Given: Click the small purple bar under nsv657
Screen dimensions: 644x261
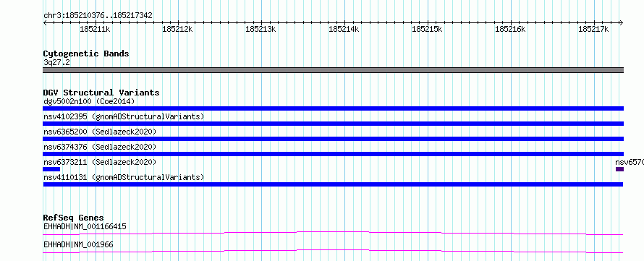Looking at the screenshot, I should tap(620, 169).
